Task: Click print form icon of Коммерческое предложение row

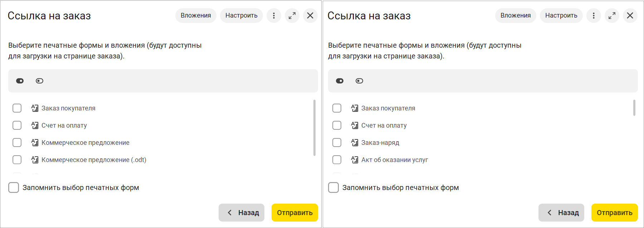Action: pyautogui.click(x=35, y=143)
